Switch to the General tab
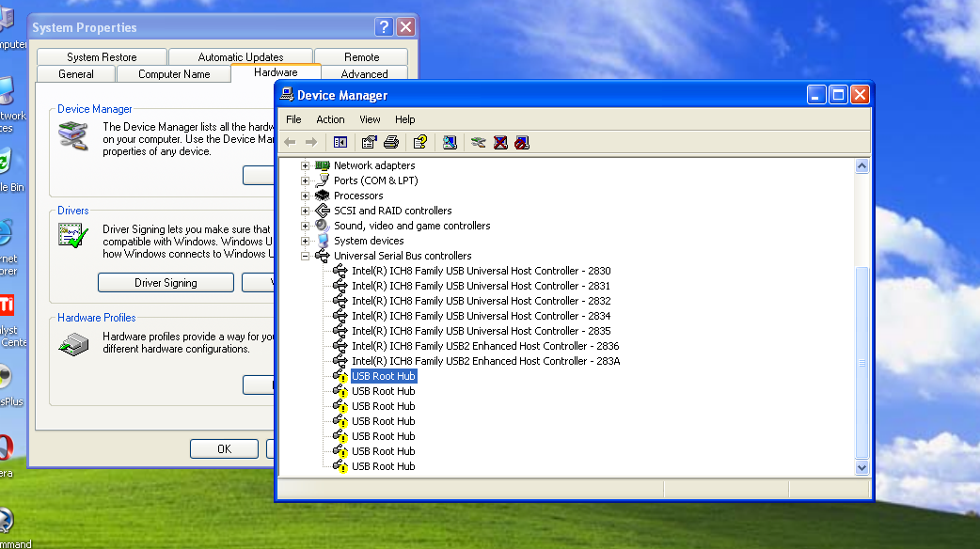 click(76, 73)
